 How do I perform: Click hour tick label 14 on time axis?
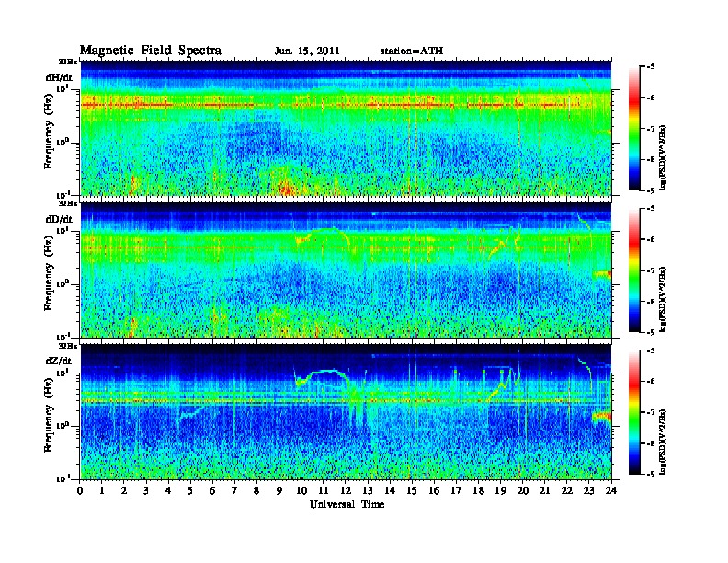pyautogui.click(x=390, y=490)
